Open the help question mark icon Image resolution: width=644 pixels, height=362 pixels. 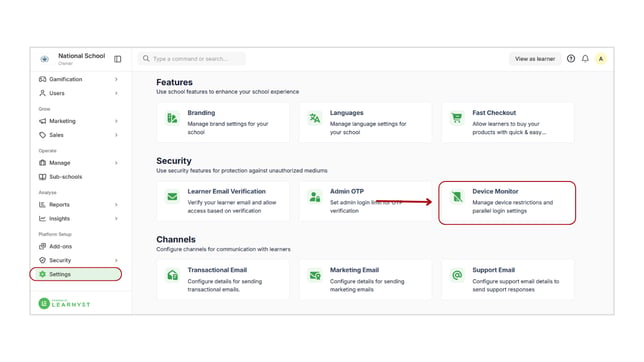point(571,59)
